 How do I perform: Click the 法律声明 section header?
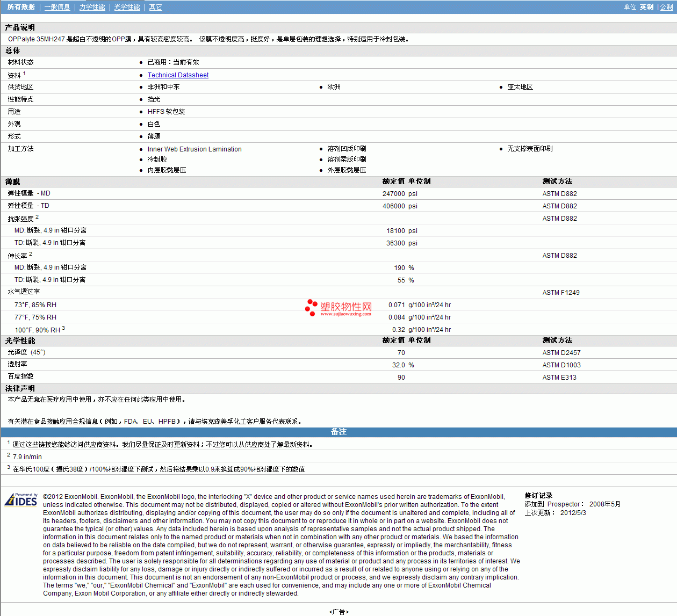(20, 388)
